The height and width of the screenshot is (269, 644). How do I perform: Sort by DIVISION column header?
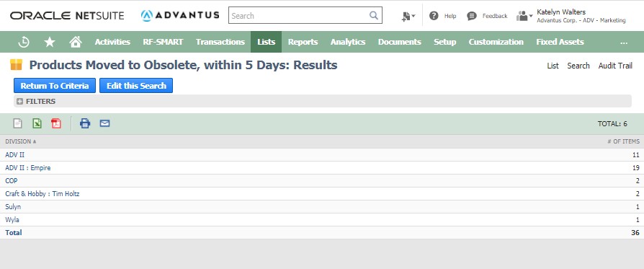[x=21, y=141]
